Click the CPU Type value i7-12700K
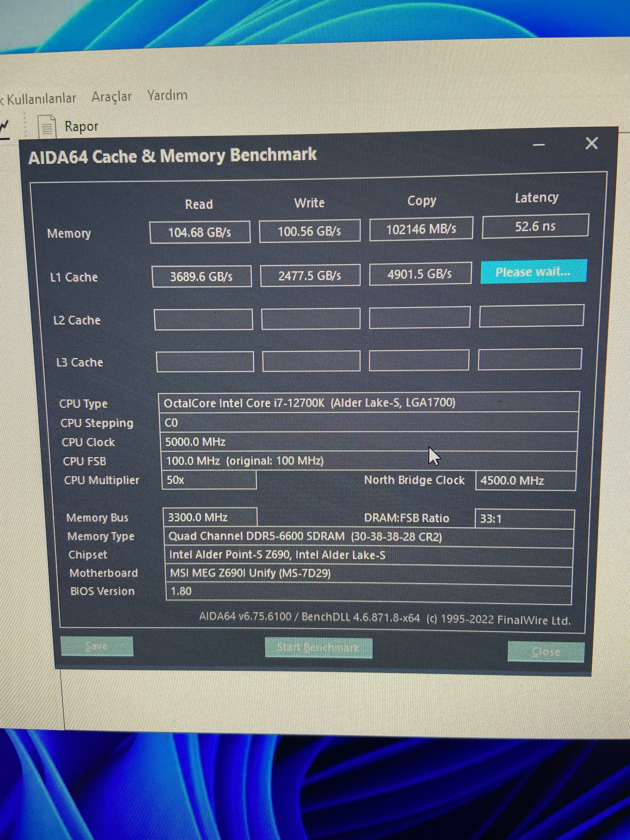Viewport: 630px width, 840px height. (368, 402)
